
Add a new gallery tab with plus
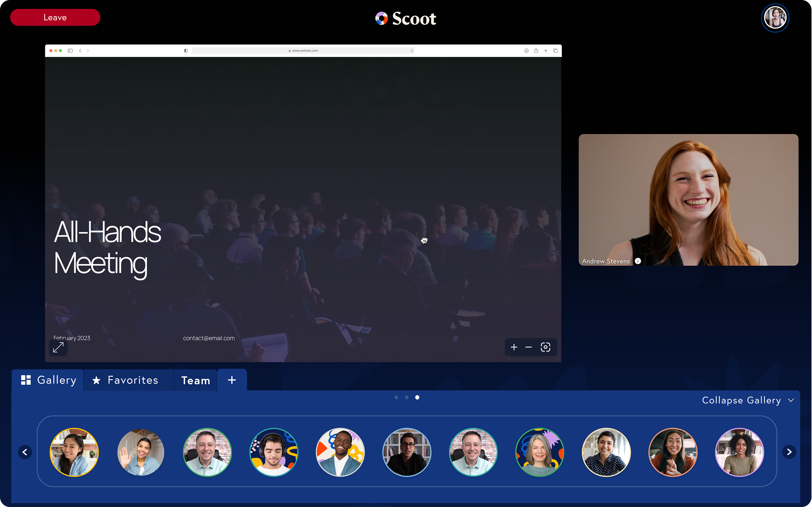point(232,380)
